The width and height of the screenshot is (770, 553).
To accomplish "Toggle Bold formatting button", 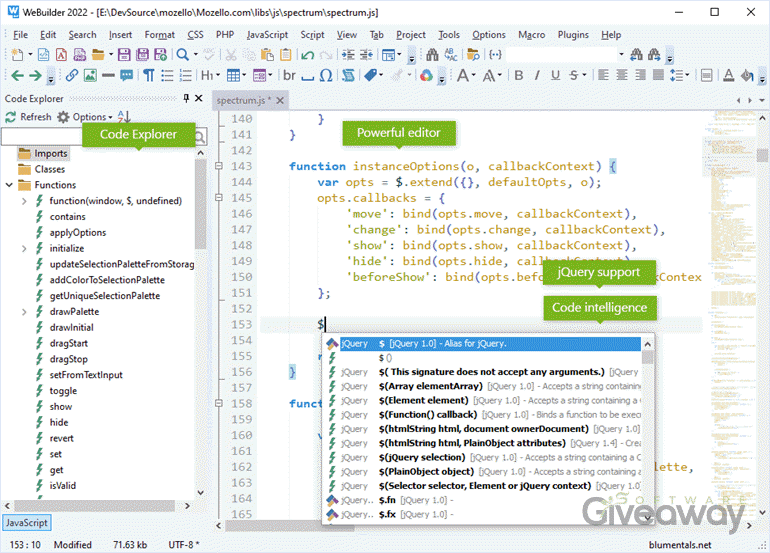I will (520, 75).
